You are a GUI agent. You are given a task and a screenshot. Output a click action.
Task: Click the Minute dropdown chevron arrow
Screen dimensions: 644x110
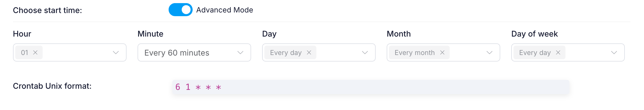(240, 52)
